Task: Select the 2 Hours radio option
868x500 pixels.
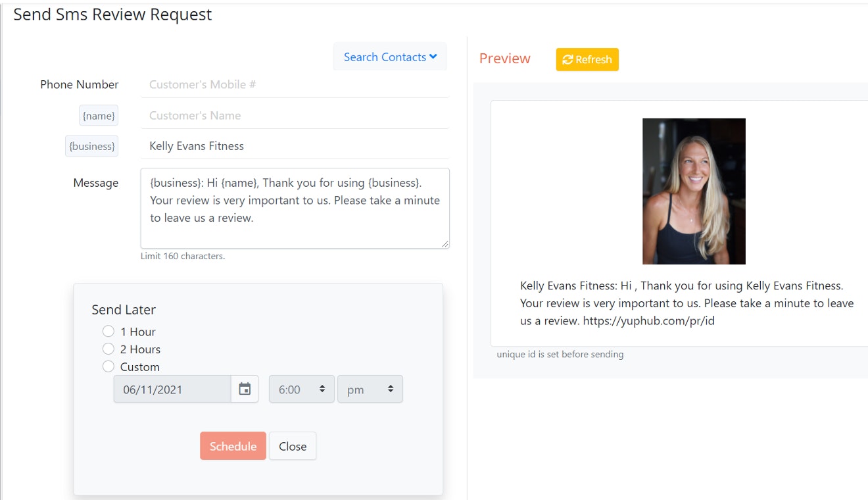Action: pyautogui.click(x=108, y=349)
